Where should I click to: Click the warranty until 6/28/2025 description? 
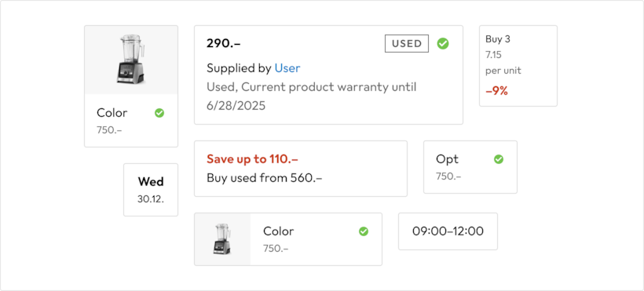(x=311, y=96)
